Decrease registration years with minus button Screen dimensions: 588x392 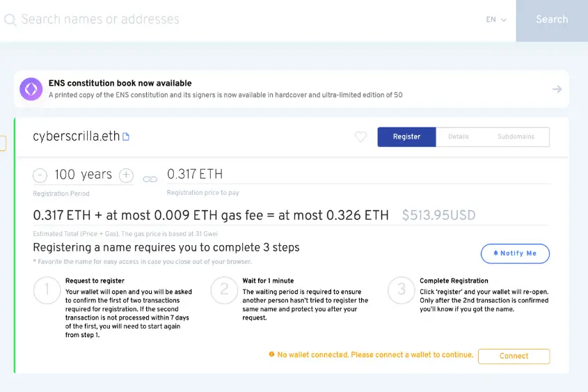pos(40,175)
